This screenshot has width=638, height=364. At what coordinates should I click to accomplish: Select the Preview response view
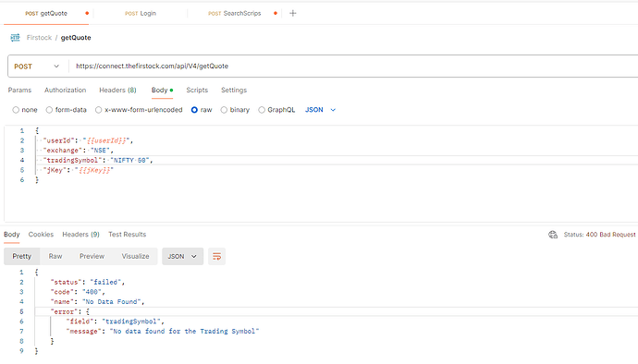(x=92, y=256)
